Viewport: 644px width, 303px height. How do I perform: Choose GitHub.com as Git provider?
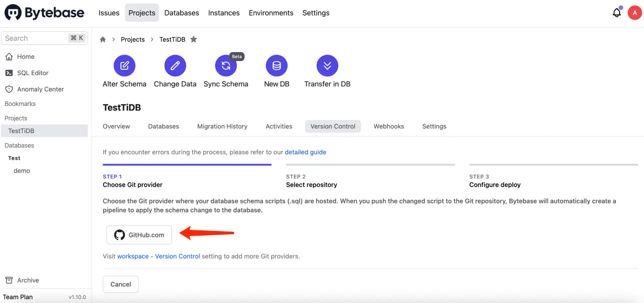point(139,235)
